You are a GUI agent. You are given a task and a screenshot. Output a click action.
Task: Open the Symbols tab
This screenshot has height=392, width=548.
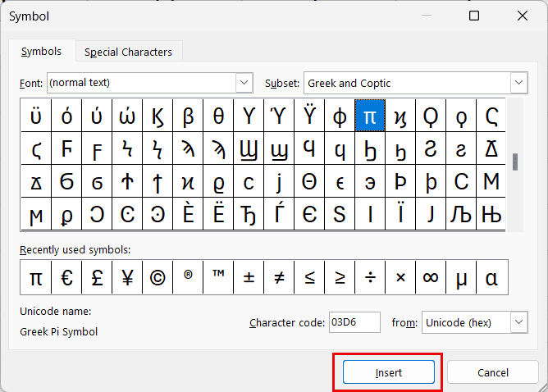(41, 51)
